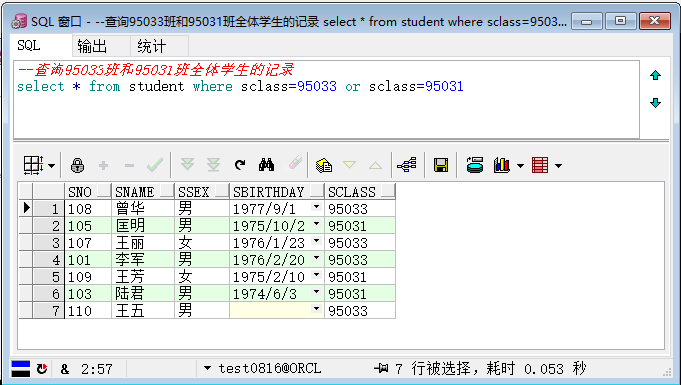Click the grid select-all corner cell

[x=26, y=192]
